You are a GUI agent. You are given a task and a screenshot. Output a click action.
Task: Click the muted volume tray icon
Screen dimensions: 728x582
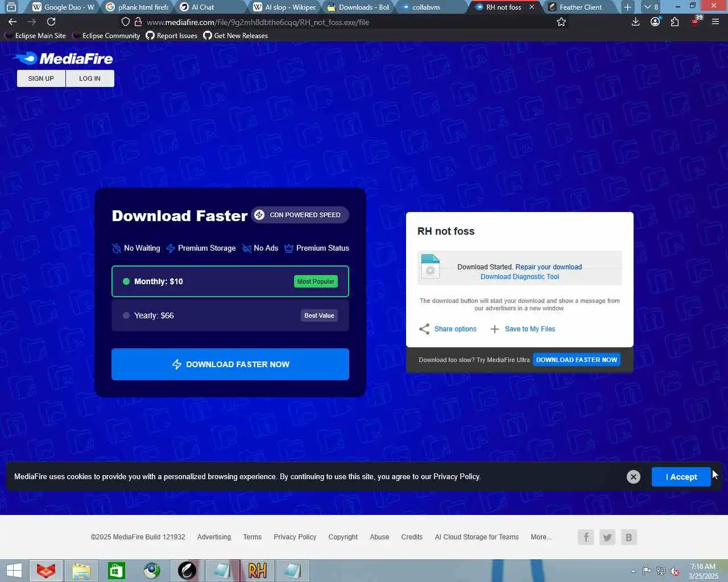(675, 571)
